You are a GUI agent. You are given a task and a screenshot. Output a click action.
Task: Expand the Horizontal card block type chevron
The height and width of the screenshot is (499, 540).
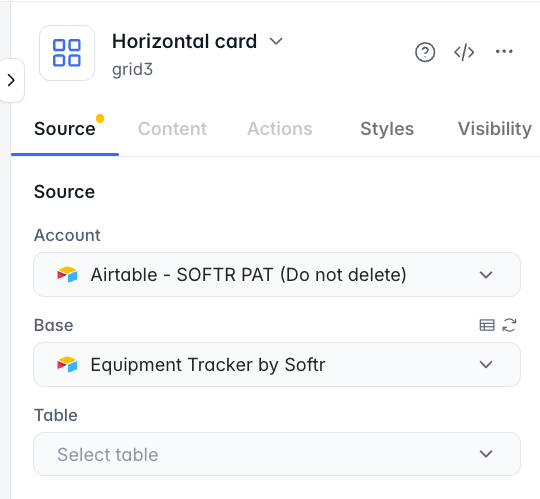coord(276,41)
